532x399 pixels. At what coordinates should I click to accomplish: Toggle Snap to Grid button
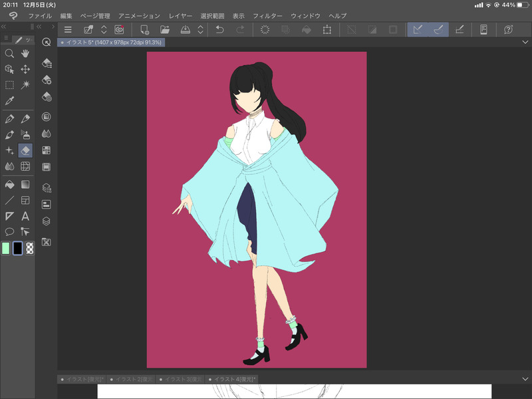460,29
